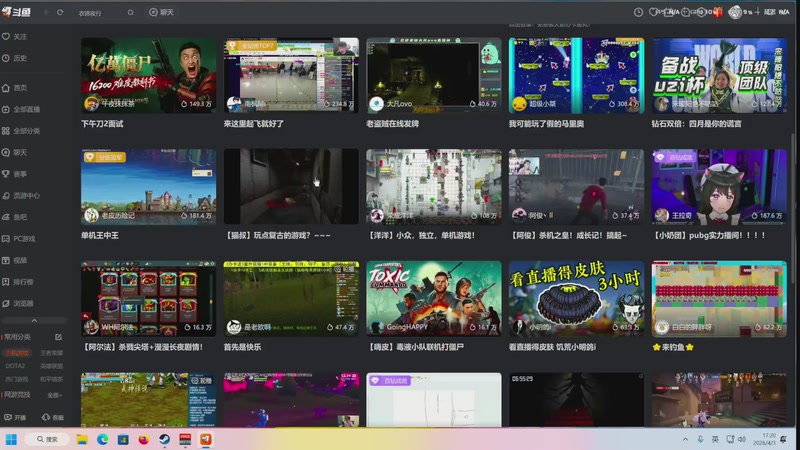Screen dimensions: 800x450
Task: Open the Toxic Commando stream thumbnail
Action: coord(434,298)
